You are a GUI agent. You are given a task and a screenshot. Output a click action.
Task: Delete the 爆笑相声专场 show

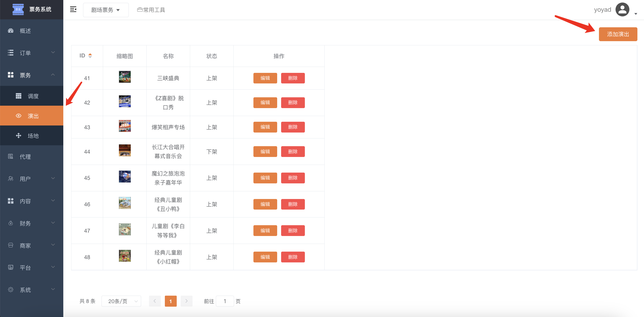click(x=293, y=127)
